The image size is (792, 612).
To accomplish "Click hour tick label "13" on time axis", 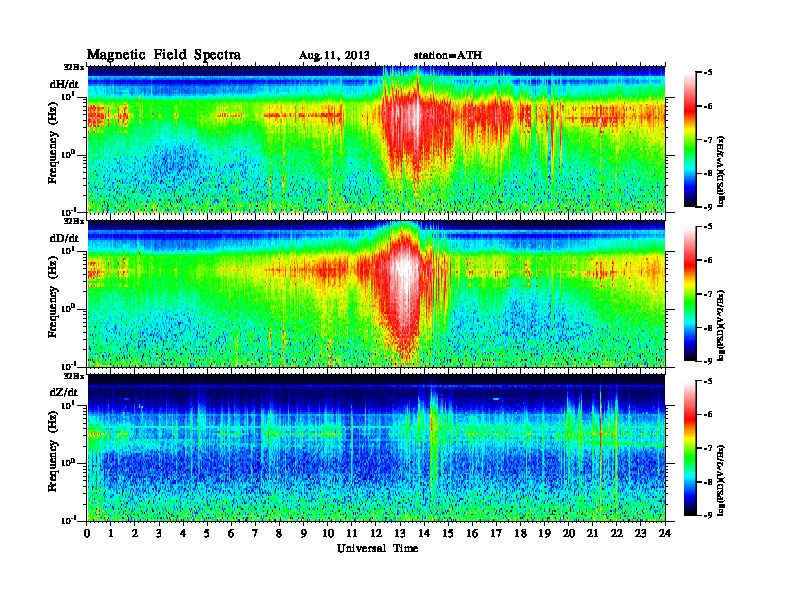I will [400, 533].
